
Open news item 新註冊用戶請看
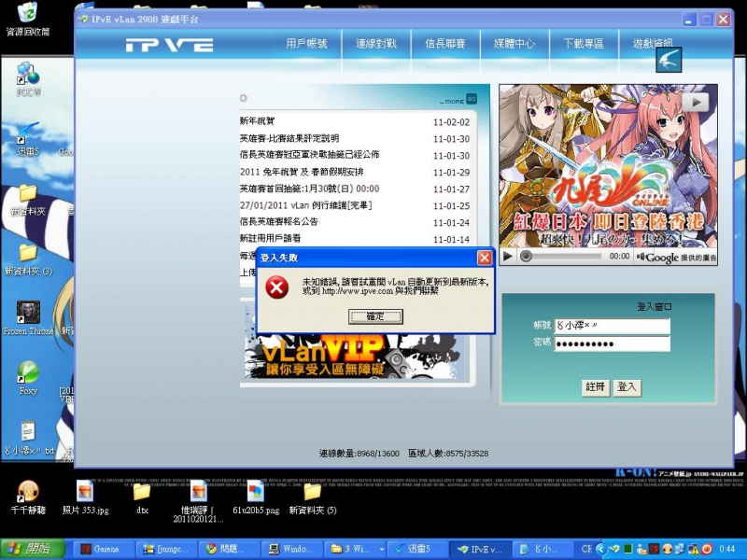point(270,238)
